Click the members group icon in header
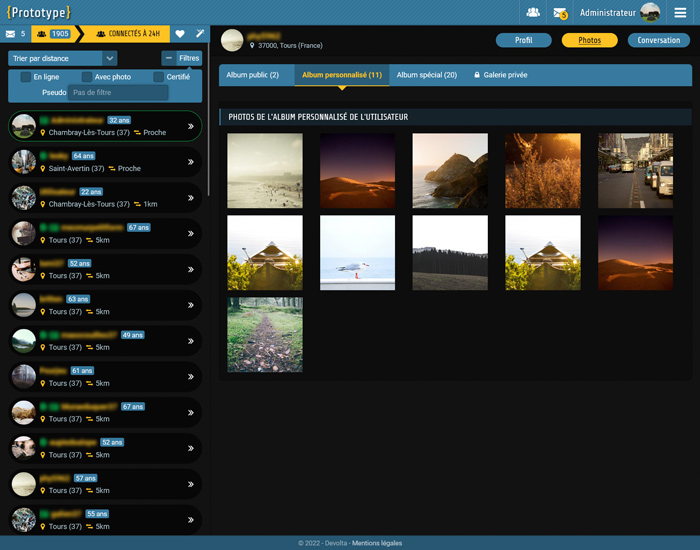Viewport: 700px width, 550px height. click(x=533, y=13)
